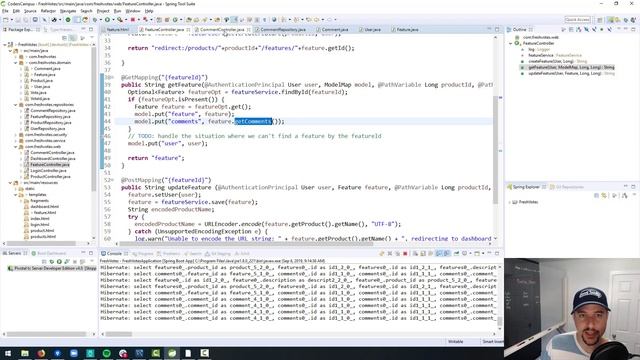Select FeatureRepository.java in Package Explorer

tap(50, 116)
